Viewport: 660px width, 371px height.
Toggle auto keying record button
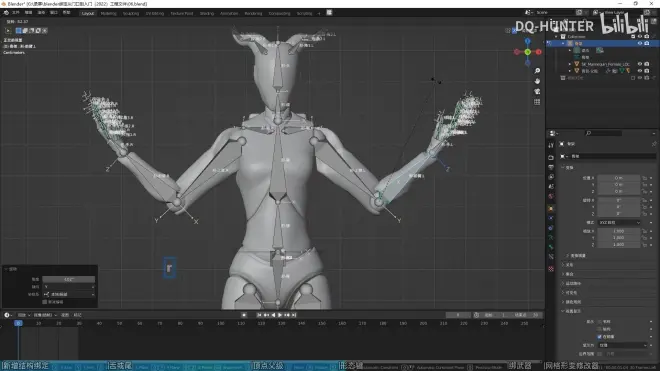click(244, 315)
